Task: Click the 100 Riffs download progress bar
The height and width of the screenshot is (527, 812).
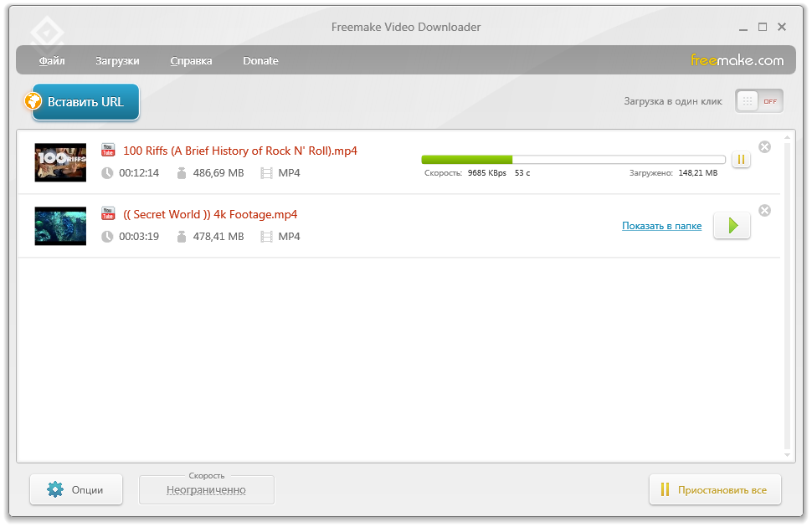Action: point(573,160)
